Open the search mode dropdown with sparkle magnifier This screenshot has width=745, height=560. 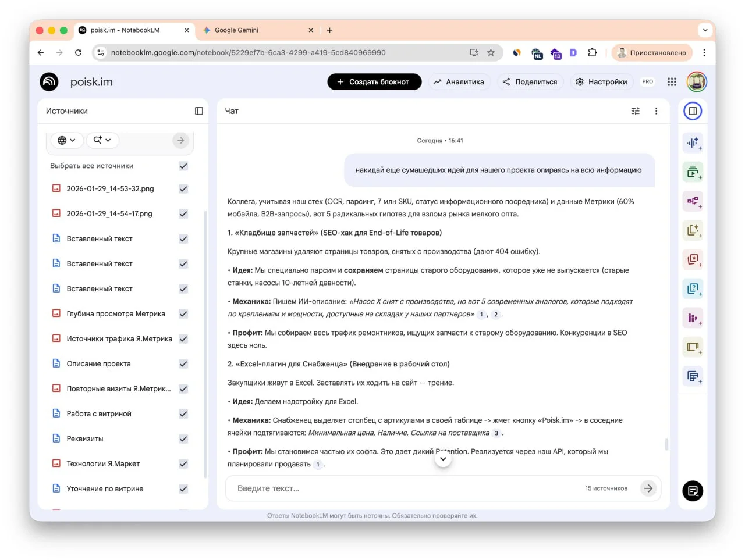[102, 140]
